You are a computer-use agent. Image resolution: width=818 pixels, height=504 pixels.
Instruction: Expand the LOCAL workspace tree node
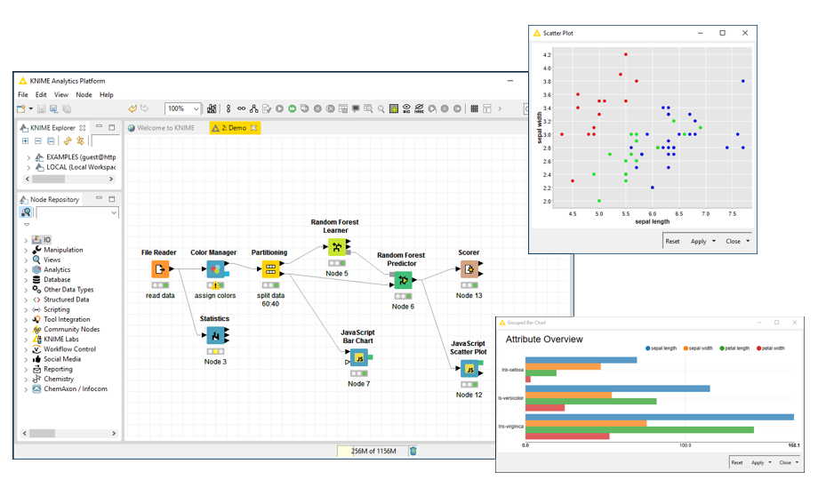(28, 167)
